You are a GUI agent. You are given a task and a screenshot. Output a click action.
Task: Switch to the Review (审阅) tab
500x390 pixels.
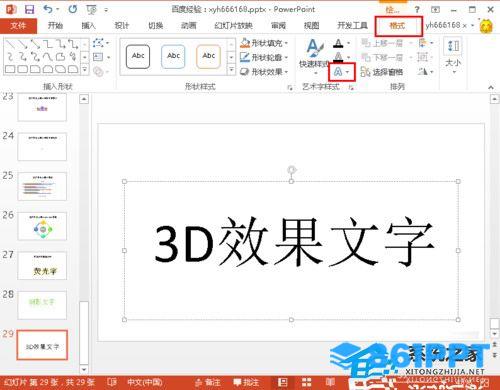[278, 25]
